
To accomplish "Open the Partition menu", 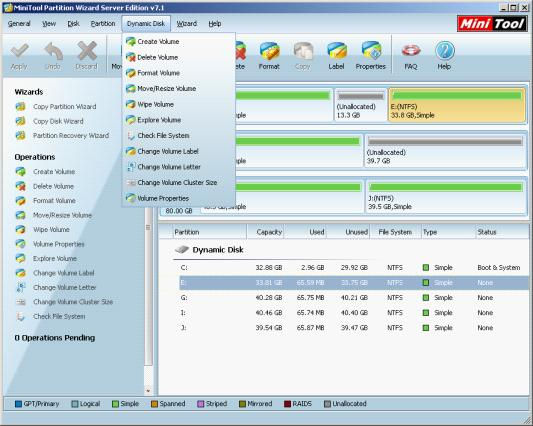I will pyautogui.click(x=103, y=24).
